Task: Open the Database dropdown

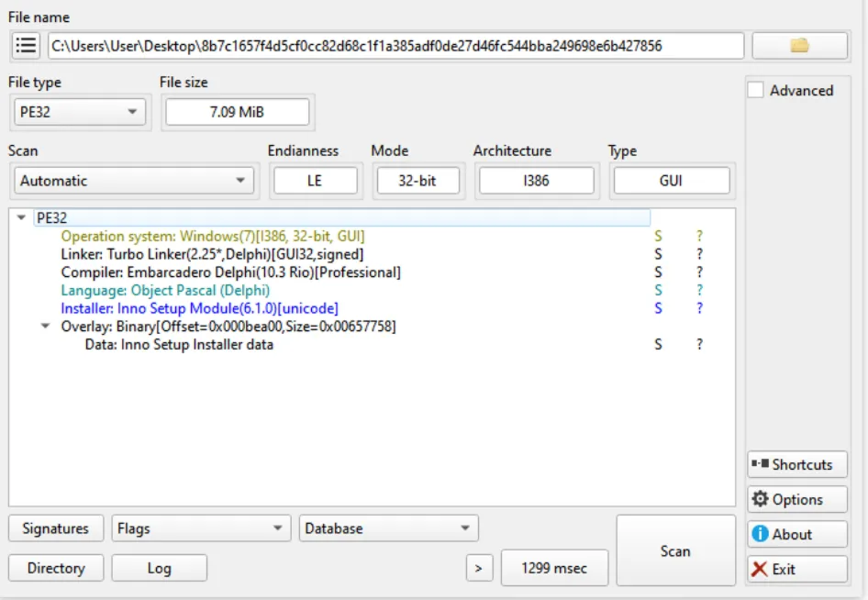Action: click(388, 528)
